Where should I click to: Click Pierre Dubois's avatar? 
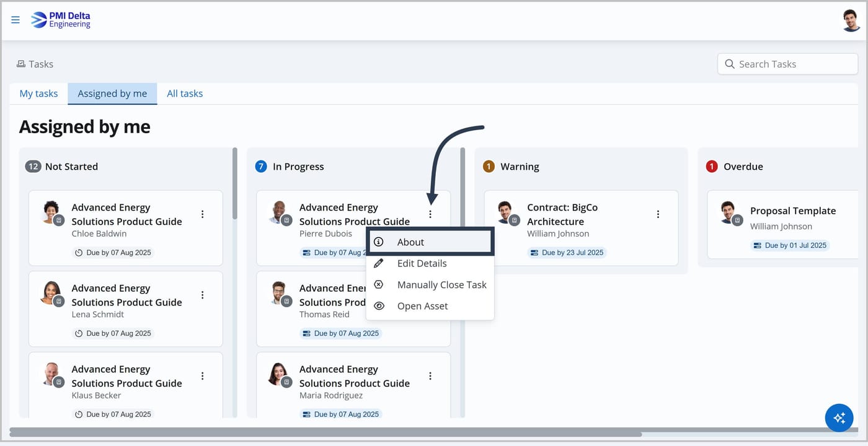click(279, 212)
